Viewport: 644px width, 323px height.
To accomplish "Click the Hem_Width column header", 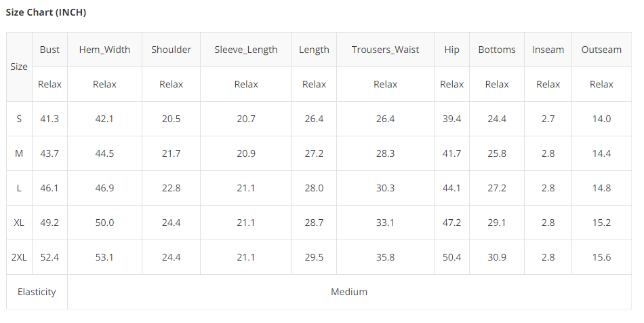I will click(104, 50).
